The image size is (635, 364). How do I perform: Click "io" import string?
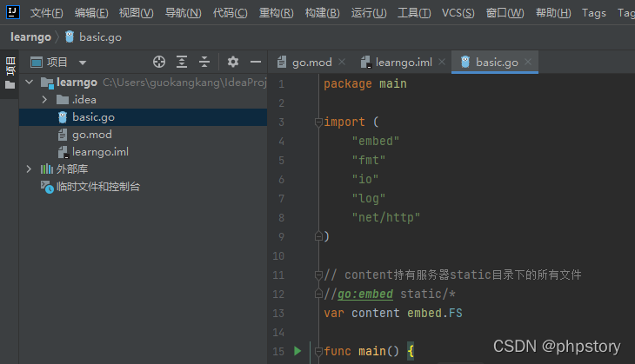pyautogui.click(x=364, y=179)
